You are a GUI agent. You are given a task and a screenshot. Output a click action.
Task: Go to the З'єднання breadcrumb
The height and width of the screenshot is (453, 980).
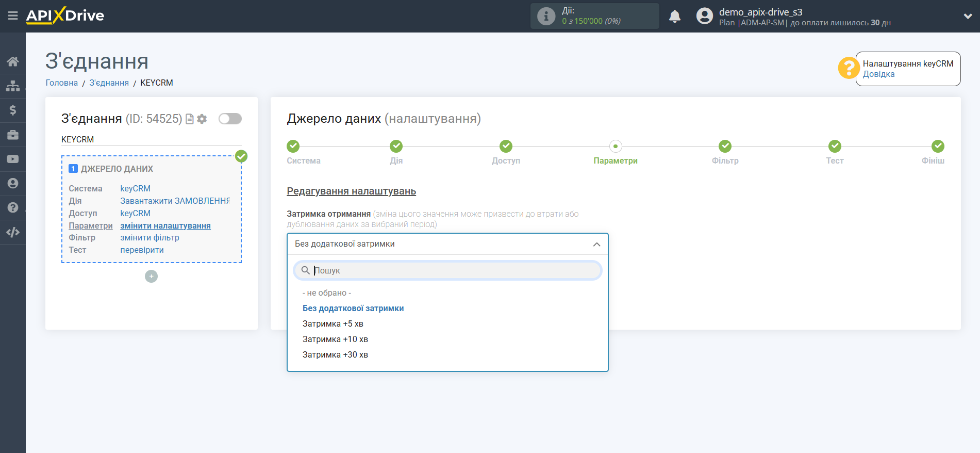[109, 83]
